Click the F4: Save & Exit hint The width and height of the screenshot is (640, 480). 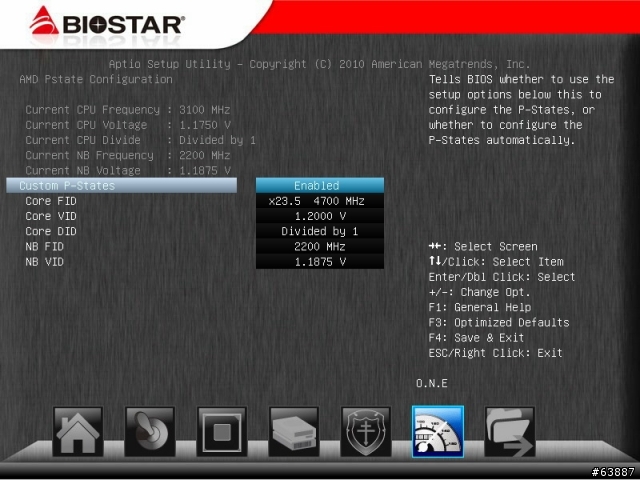(476, 338)
